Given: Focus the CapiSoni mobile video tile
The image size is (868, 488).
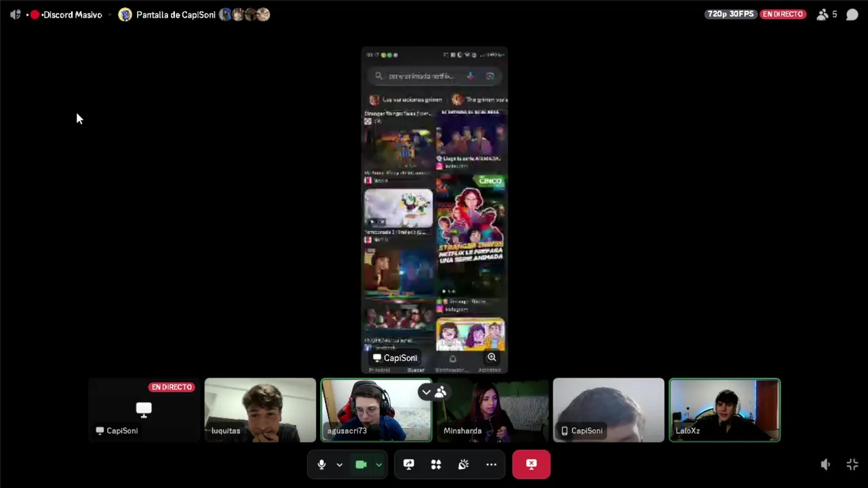Looking at the screenshot, I should [608, 410].
